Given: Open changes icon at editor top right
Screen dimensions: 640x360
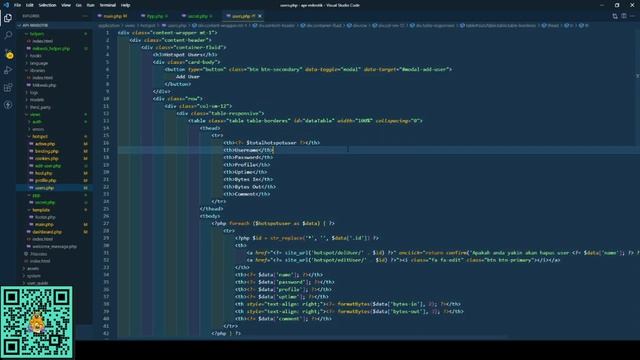Looking at the screenshot, I should click(615, 16).
